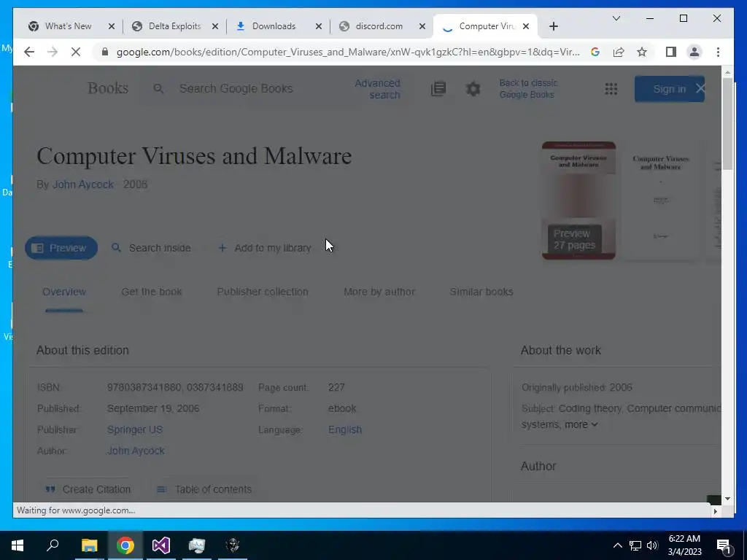Open File Explorer from taskbar
Image resolution: width=747 pixels, height=560 pixels.
pyautogui.click(x=89, y=545)
